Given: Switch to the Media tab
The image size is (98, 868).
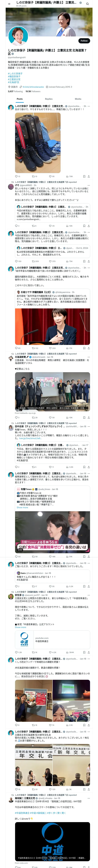Looking at the screenshot, I should [78, 99].
